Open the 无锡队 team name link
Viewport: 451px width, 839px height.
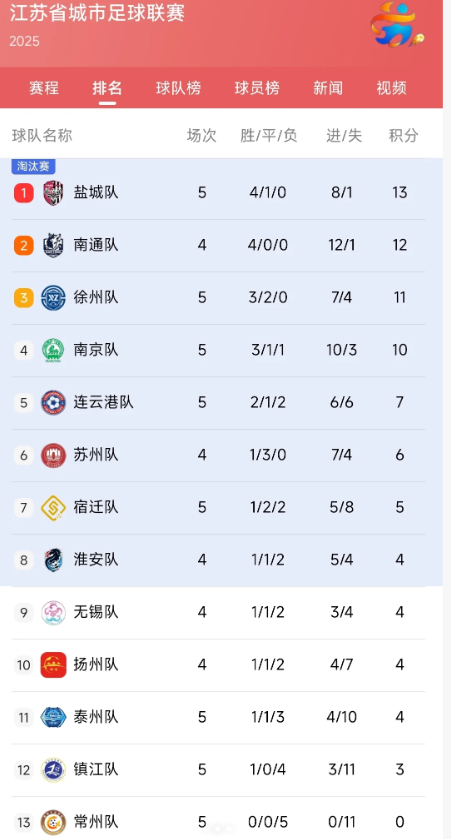96,612
